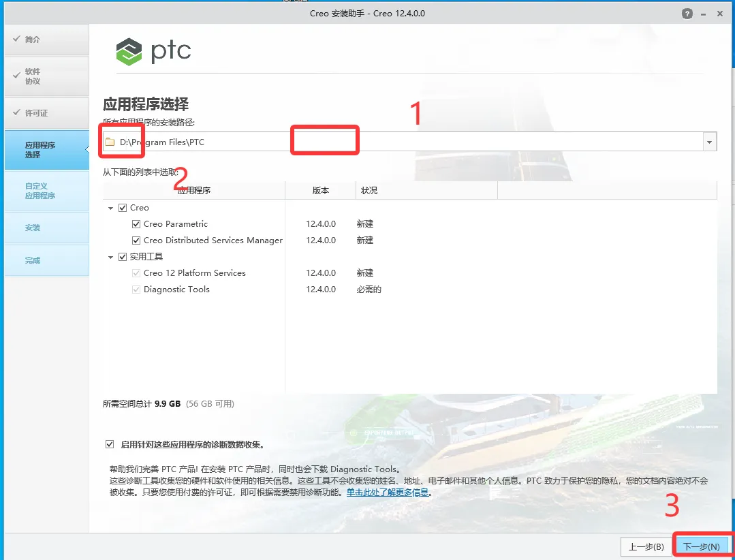
Task: Go to the 软件协议 step
Action: tap(47, 76)
